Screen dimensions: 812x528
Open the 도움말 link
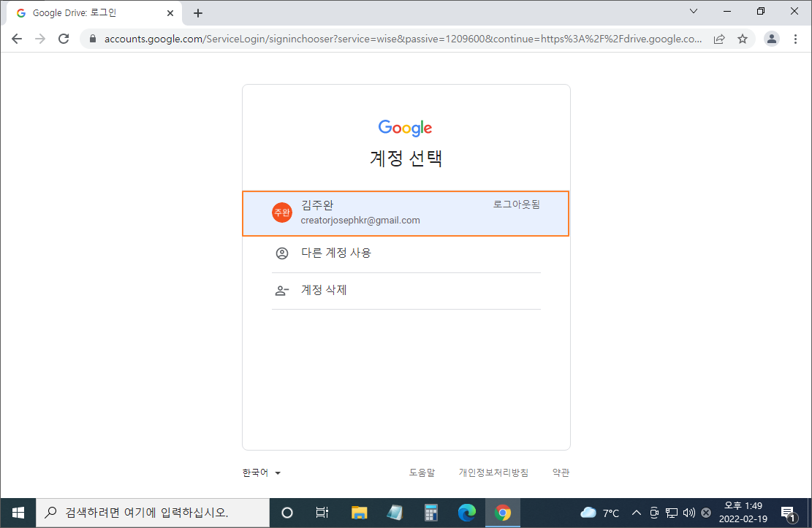tap(422, 472)
